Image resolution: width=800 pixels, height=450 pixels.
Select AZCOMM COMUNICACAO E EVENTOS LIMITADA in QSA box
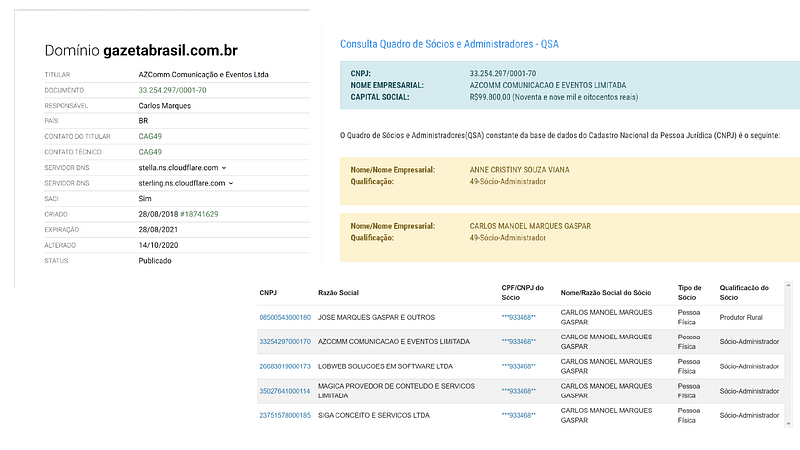tap(547, 85)
